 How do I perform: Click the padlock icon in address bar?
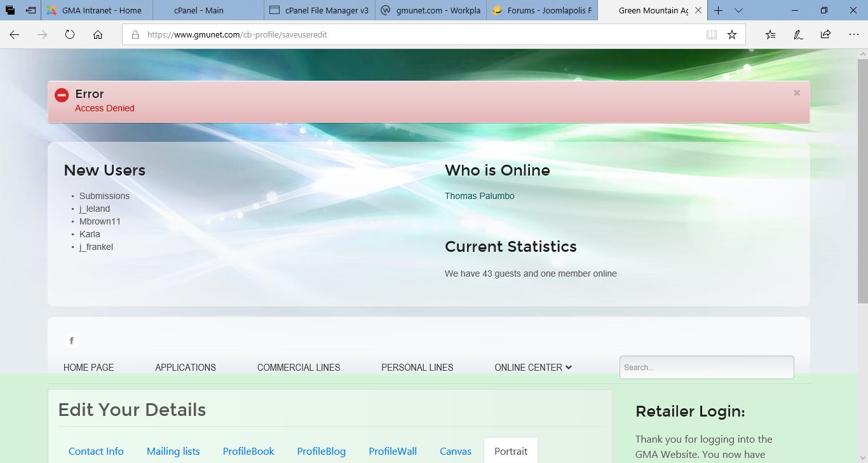(135, 35)
